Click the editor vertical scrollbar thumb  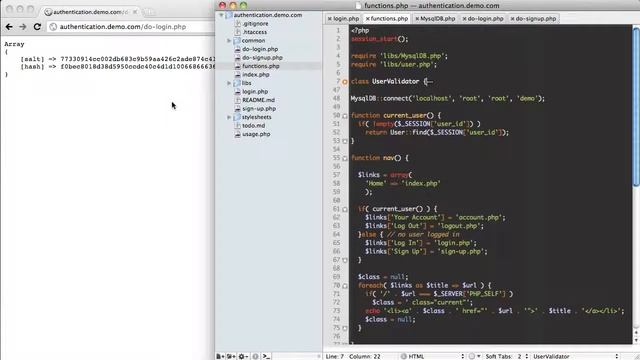(x=636, y=107)
